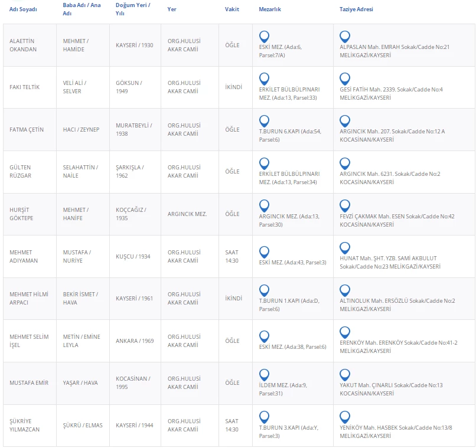Open FEVZİ ÇAKMAK condolence address map pin
Screen dimensions: 476x448
[x=345, y=206]
